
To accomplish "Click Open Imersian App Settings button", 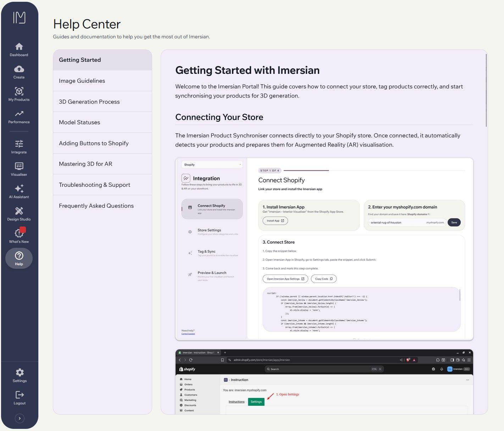I will [x=286, y=279].
